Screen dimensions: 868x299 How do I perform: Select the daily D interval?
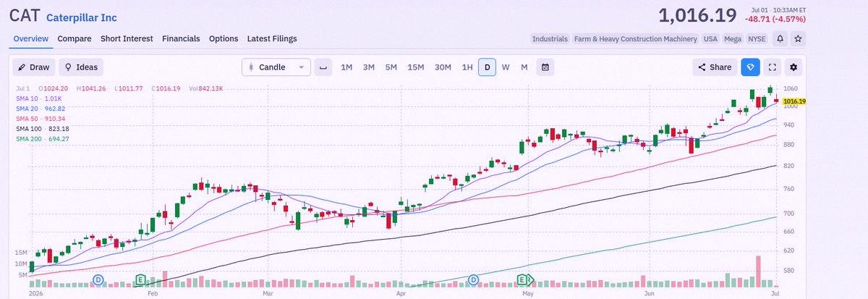[x=487, y=67]
